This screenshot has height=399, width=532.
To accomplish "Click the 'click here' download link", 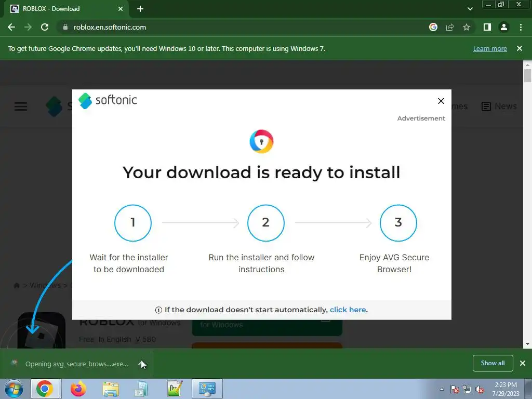I will click(348, 310).
